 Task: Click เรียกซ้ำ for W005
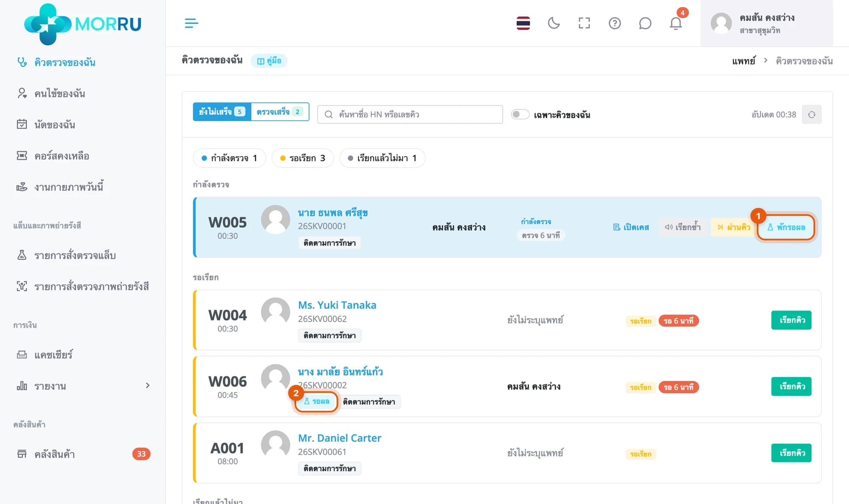tap(683, 227)
